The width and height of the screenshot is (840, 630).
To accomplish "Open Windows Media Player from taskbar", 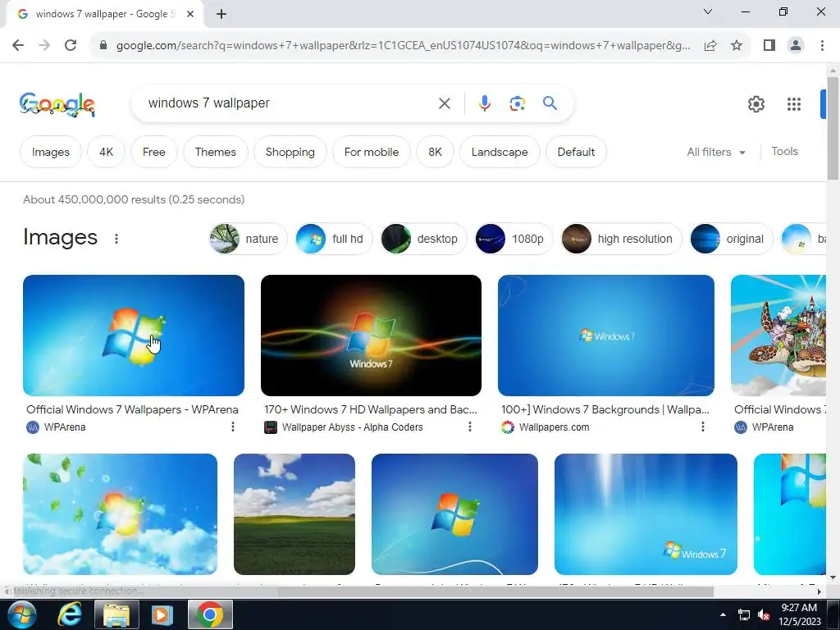I will pyautogui.click(x=161, y=614).
